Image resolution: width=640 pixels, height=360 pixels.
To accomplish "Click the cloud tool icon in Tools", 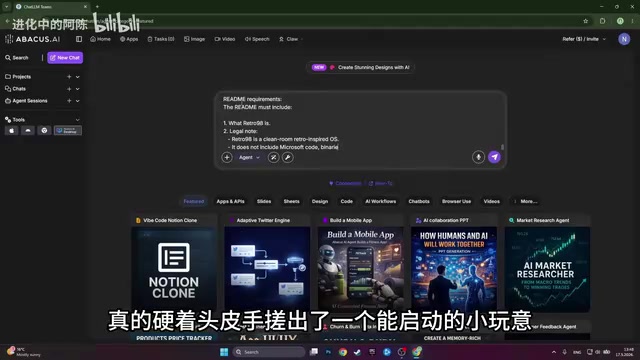I will [x=28, y=131].
